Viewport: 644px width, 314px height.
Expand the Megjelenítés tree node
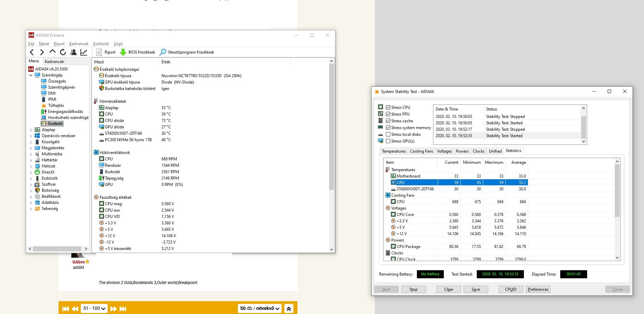(31, 148)
